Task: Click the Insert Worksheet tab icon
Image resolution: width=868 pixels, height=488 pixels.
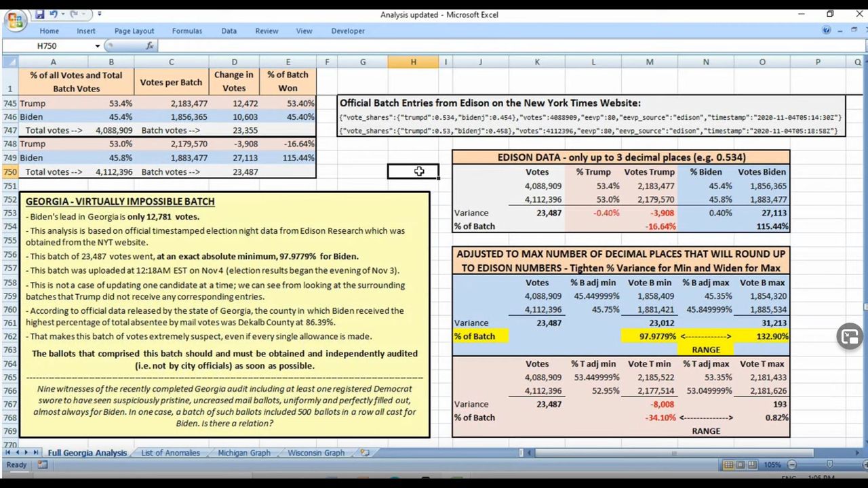Action: click(365, 453)
